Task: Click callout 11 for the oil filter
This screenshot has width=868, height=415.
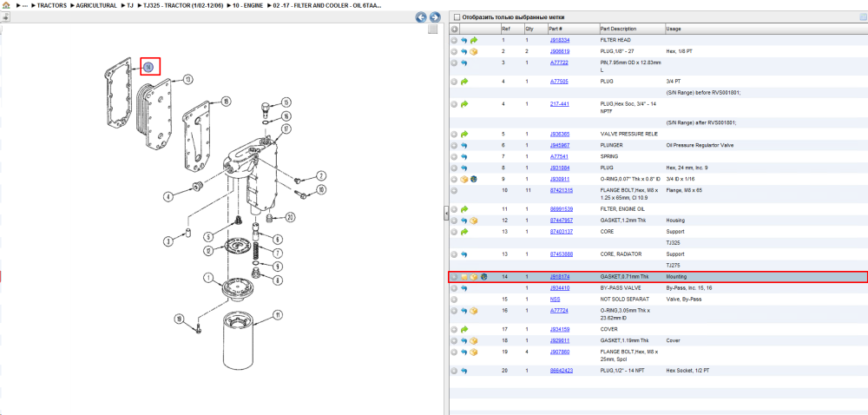Action: coord(278,316)
